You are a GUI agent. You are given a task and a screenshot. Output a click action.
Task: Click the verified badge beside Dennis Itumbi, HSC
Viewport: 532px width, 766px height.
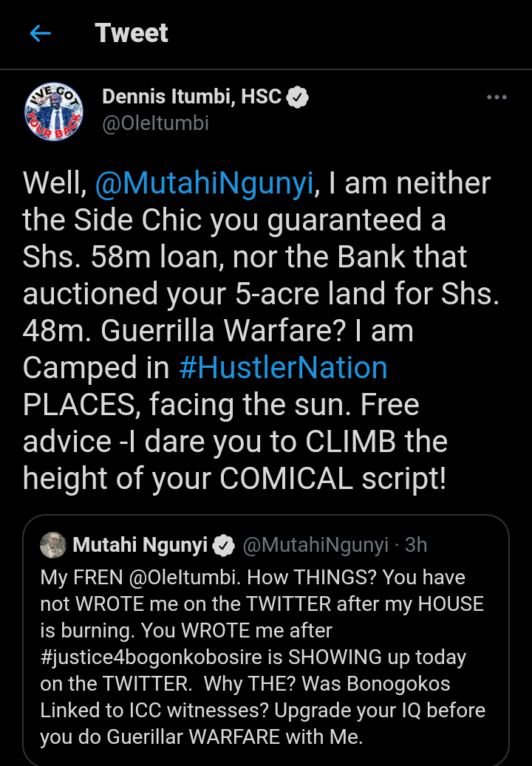[297, 97]
